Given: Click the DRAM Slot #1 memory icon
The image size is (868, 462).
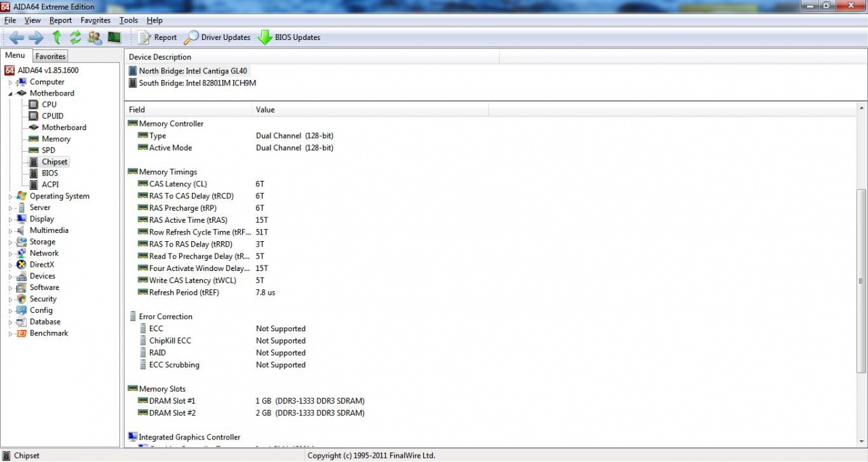Looking at the screenshot, I should click(142, 401).
